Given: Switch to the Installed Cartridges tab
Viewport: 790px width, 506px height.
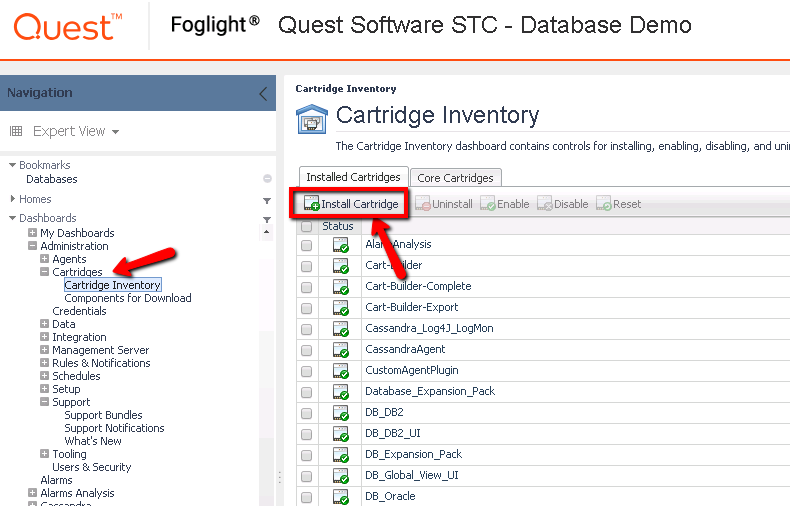Looking at the screenshot, I should 353,177.
